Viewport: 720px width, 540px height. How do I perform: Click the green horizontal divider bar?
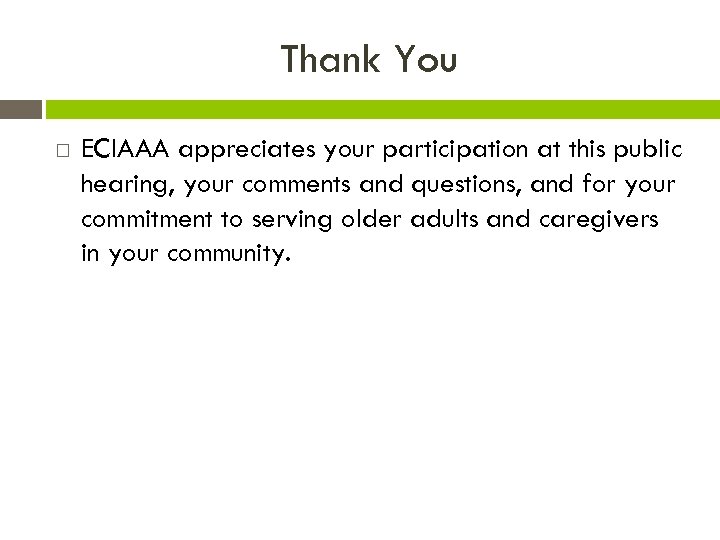coord(382,109)
